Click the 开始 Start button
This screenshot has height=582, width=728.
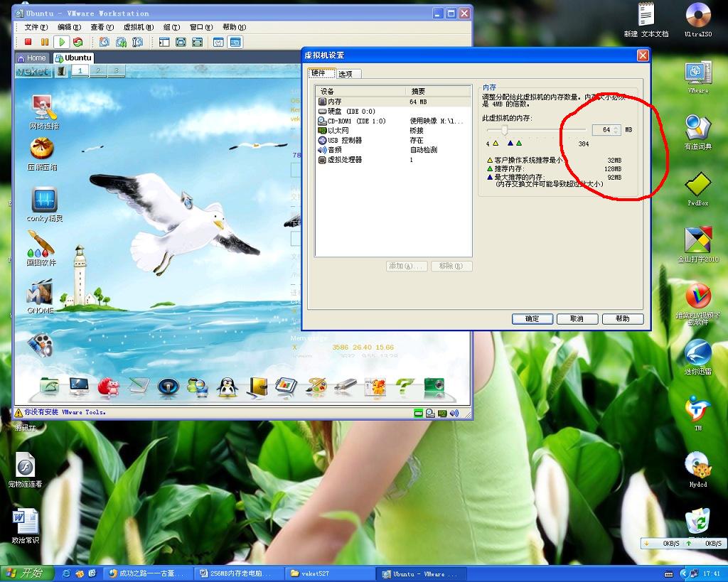(26, 573)
